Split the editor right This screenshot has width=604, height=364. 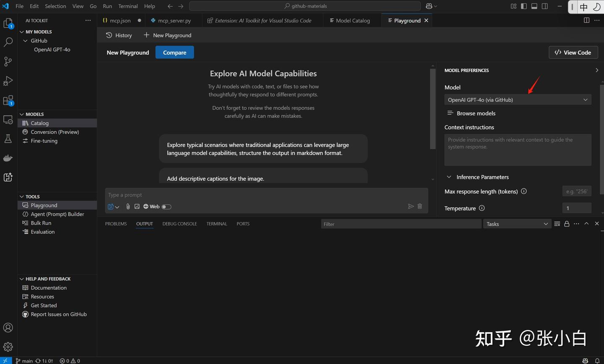(x=586, y=20)
